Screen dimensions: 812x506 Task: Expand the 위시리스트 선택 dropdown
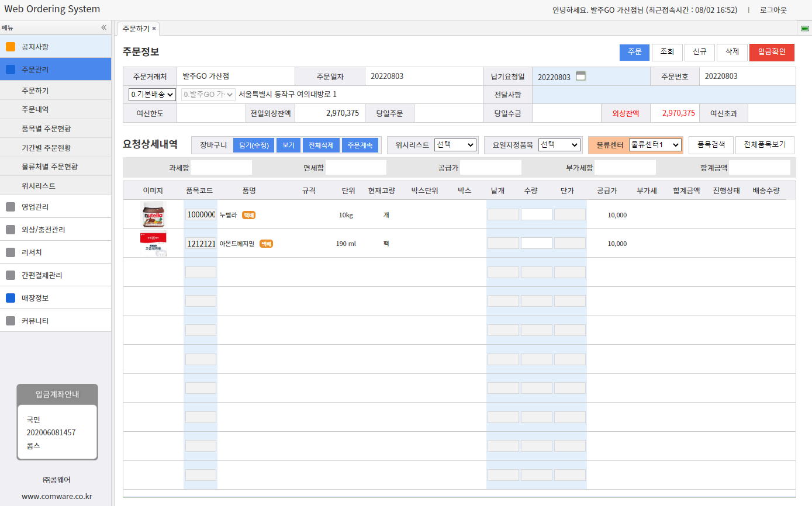(x=455, y=145)
